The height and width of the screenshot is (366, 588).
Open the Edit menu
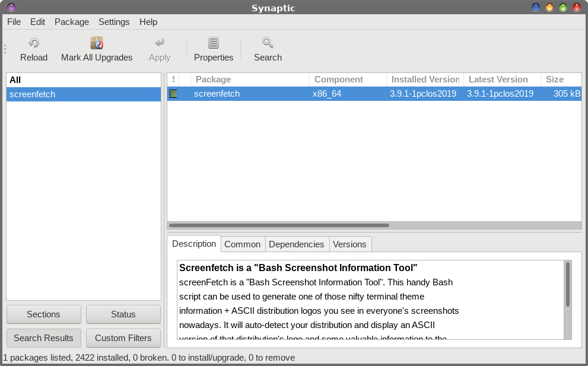point(37,22)
